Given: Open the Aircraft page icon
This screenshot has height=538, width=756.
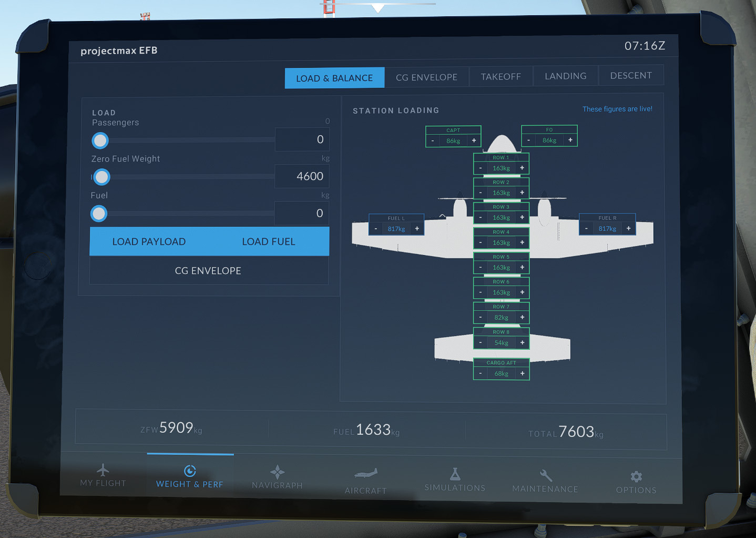Looking at the screenshot, I should [x=366, y=473].
